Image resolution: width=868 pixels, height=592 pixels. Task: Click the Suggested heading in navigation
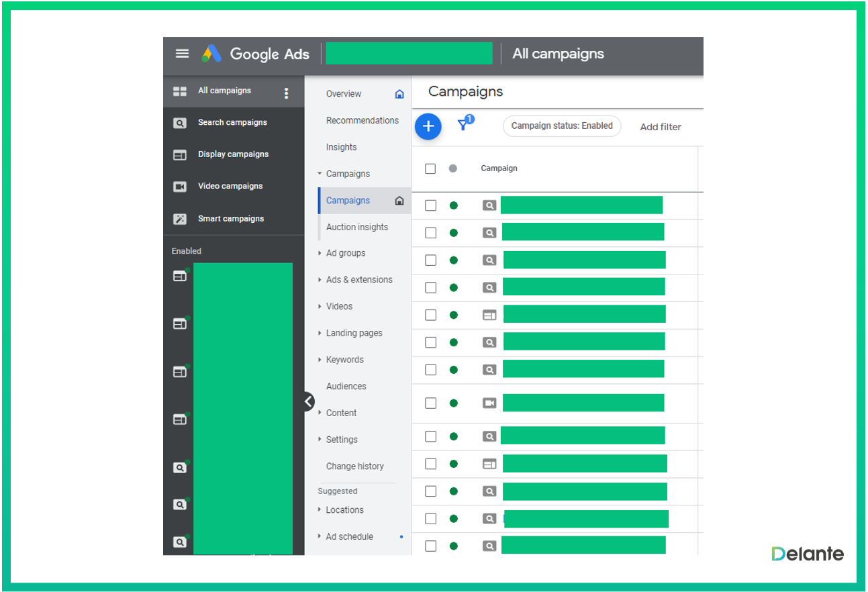[x=338, y=491]
